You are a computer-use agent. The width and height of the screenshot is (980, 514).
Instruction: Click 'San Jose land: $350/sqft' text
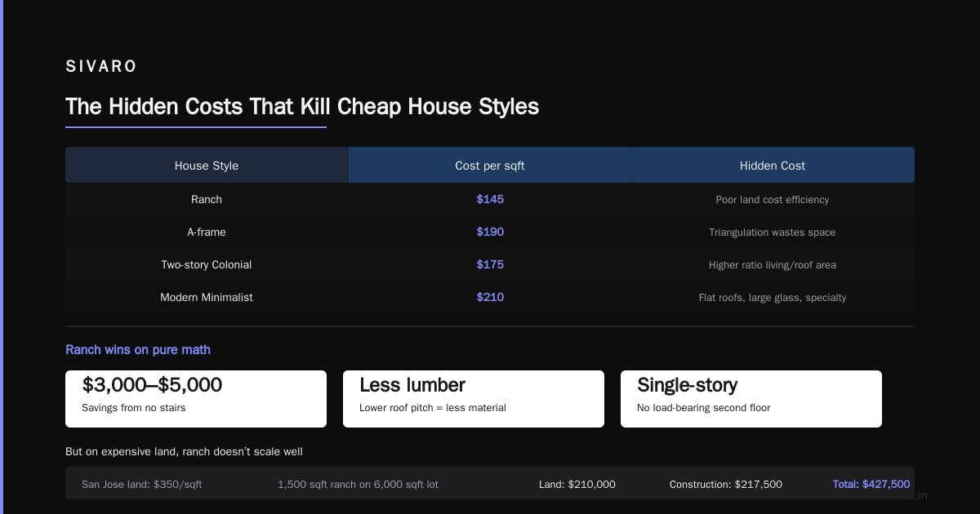[142, 484]
